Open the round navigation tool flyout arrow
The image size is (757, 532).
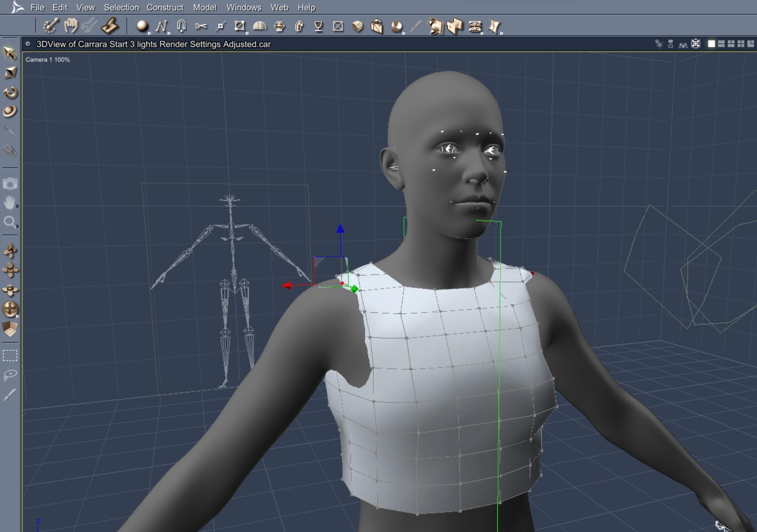(18, 316)
